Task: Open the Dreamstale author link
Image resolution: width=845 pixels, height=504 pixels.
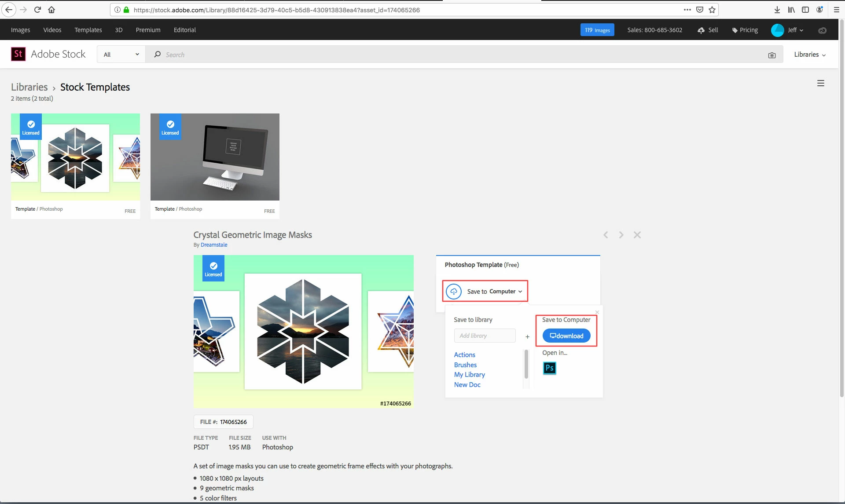Action: point(214,245)
